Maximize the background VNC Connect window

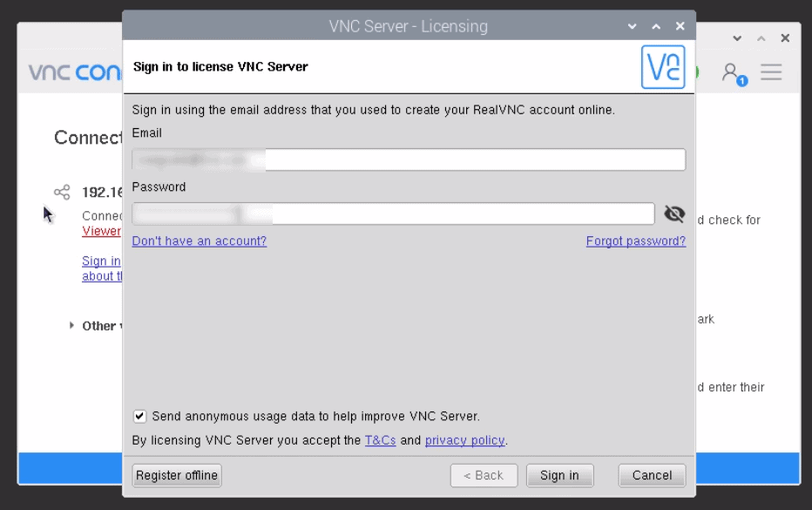click(x=761, y=38)
